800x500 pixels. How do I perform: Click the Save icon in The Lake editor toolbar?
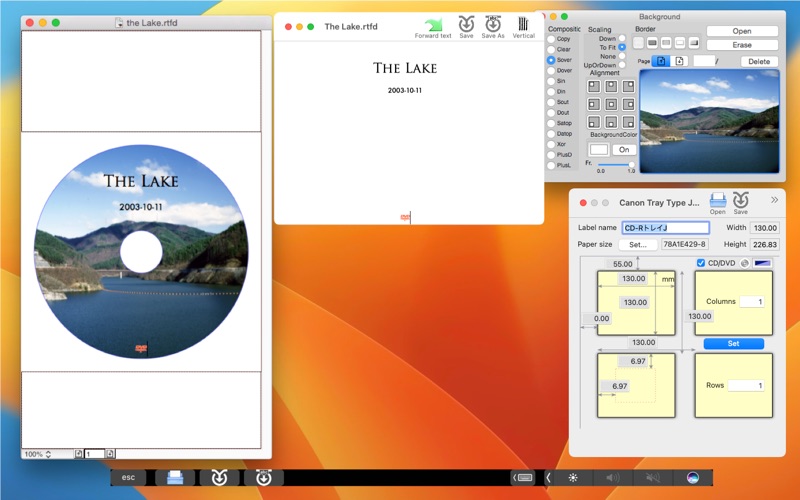(466, 24)
